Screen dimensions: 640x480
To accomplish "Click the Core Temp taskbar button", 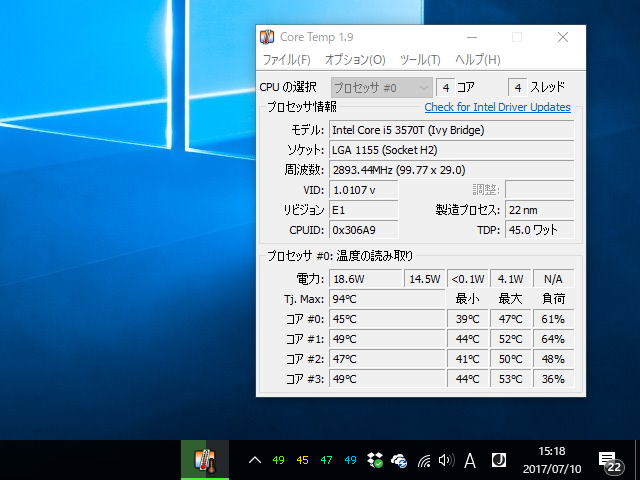I will tap(205, 460).
